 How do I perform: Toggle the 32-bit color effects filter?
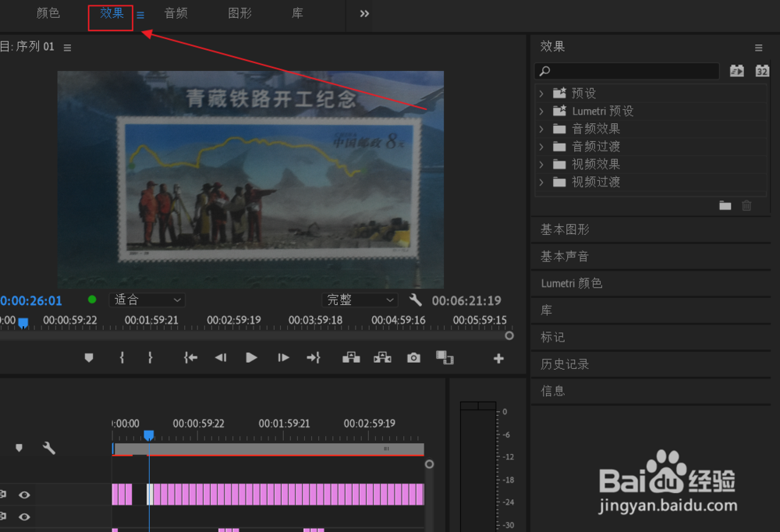coord(762,71)
